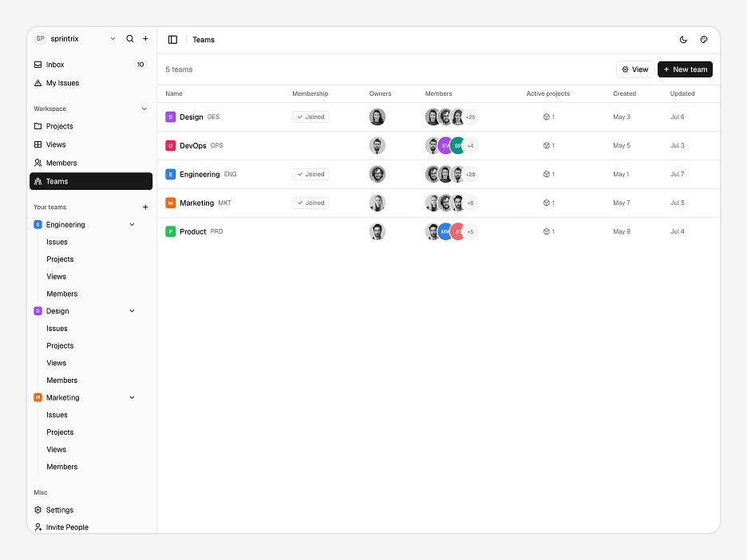Screen dimensions: 747x560
Task: Click Design team icon in sidebar
Action: pyautogui.click(x=38, y=311)
